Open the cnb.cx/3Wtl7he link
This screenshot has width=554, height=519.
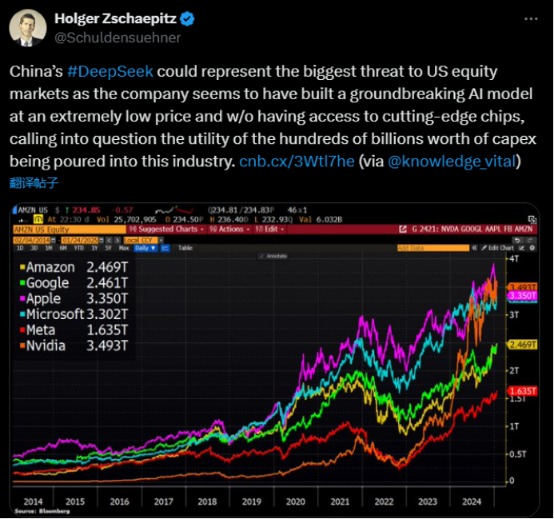[x=297, y=161]
